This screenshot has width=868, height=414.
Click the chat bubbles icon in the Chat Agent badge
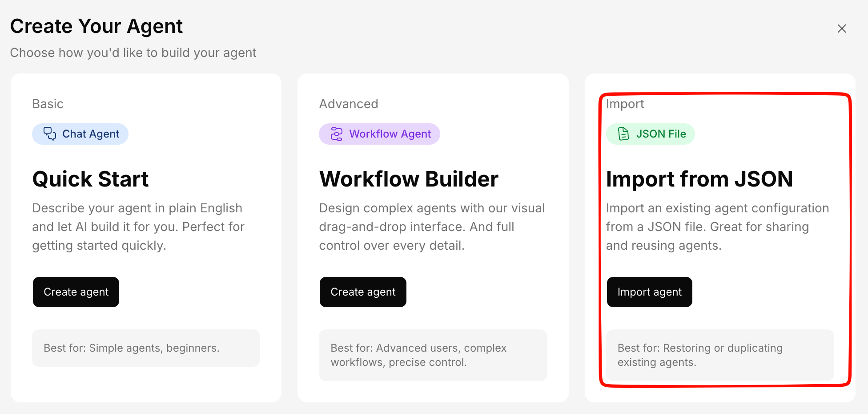click(x=49, y=134)
